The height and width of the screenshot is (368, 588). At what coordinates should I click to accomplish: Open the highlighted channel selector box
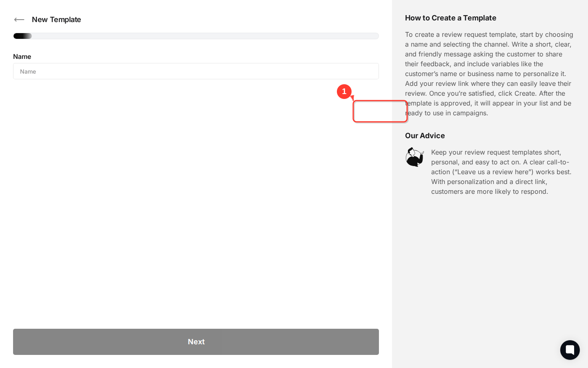click(x=380, y=111)
